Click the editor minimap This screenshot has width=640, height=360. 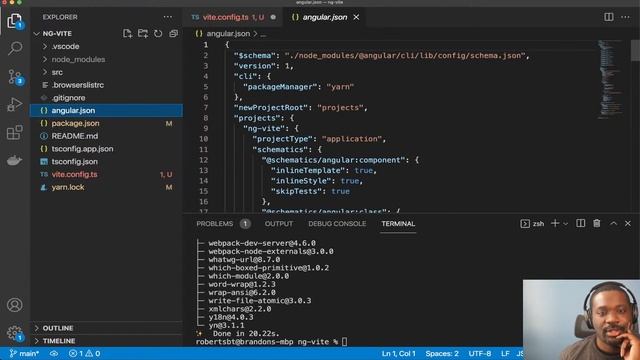coord(610,79)
